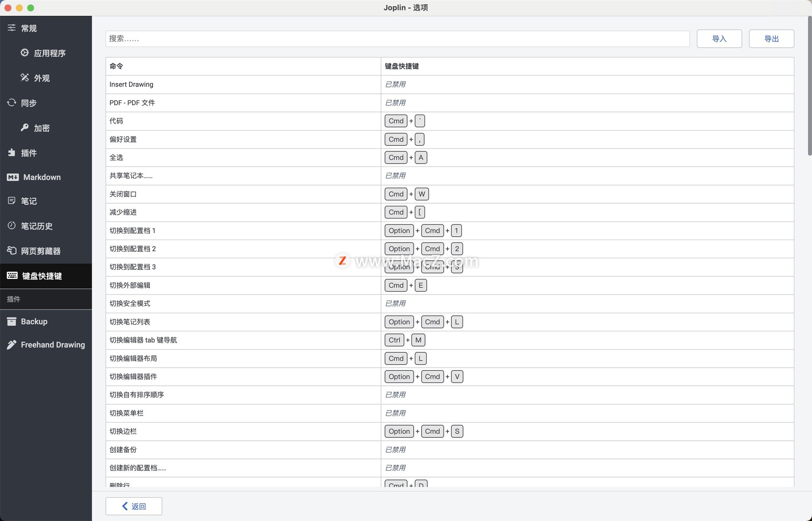Click the 返回 back button
The width and height of the screenshot is (812, 521).
(134, 506)
